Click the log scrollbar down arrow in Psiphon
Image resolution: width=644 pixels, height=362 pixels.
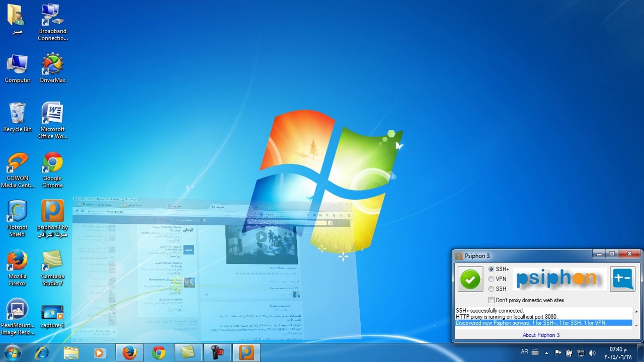(636, 325)
